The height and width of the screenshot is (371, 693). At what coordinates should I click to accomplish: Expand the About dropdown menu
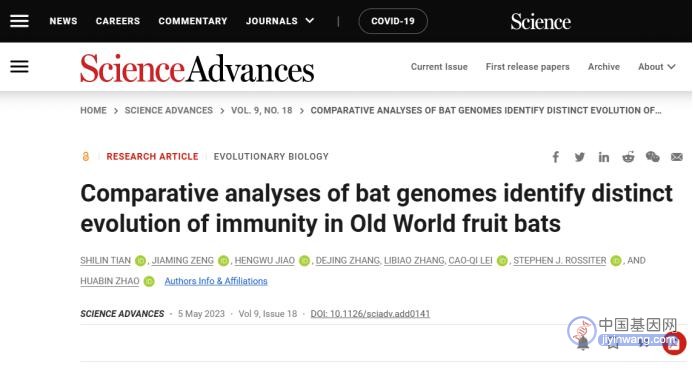point(657,67)
